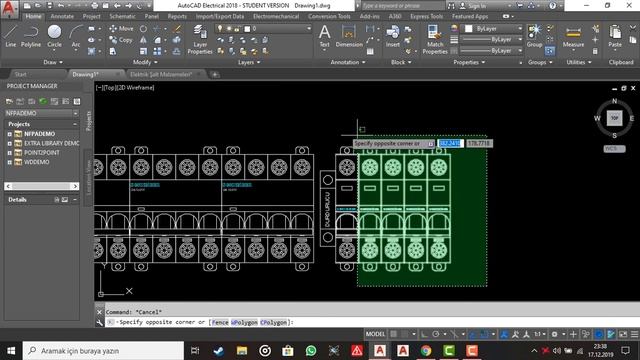
Task: Toggle the group selection icon under Group
Action: 550,51
